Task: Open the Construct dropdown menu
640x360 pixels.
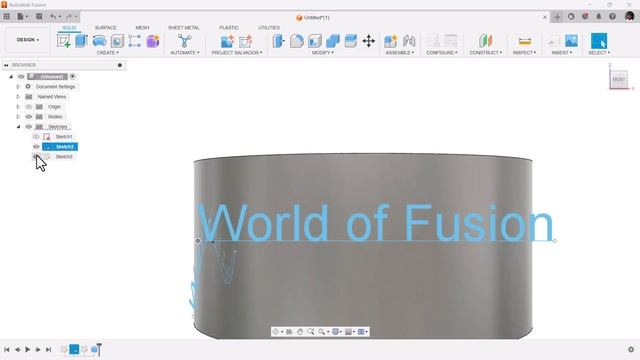Action: pyautogui.click(x=486, y=53)
